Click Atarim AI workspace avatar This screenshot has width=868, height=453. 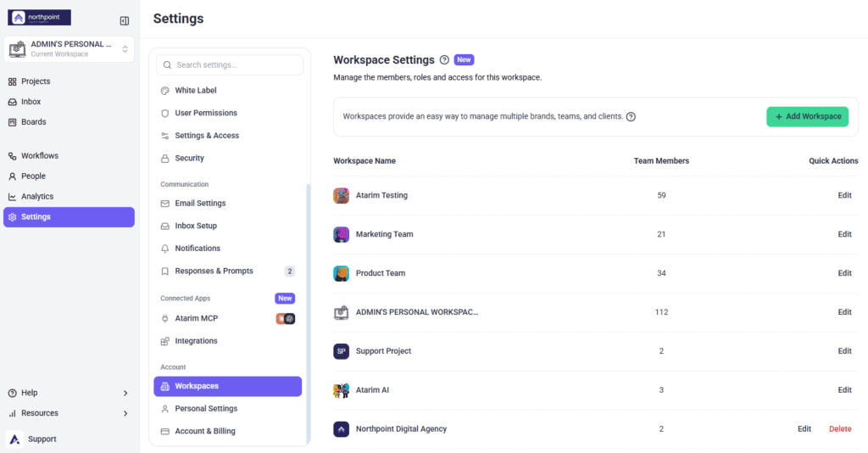[341, 390]
